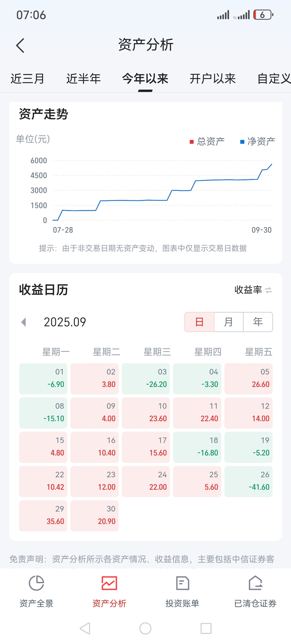Open 已清仓证券 icon
291x644 pixels.
[255, 583]
